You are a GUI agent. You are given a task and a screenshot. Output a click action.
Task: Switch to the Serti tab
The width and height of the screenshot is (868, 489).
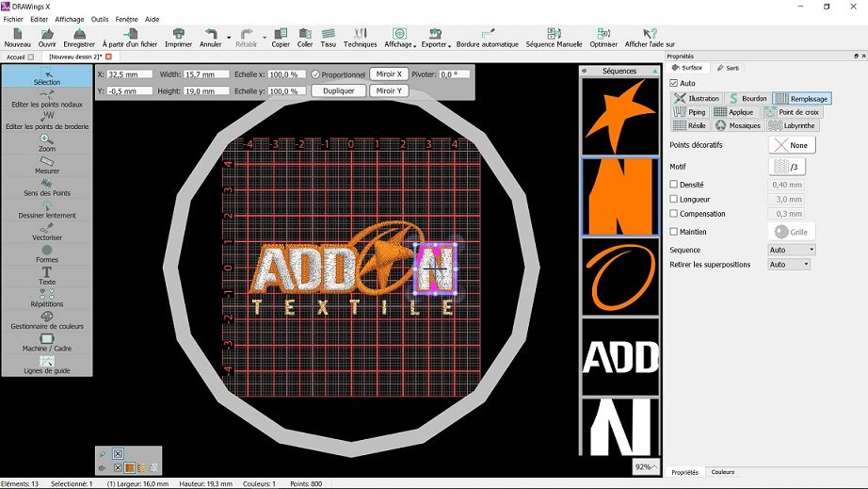coord(728,68)
